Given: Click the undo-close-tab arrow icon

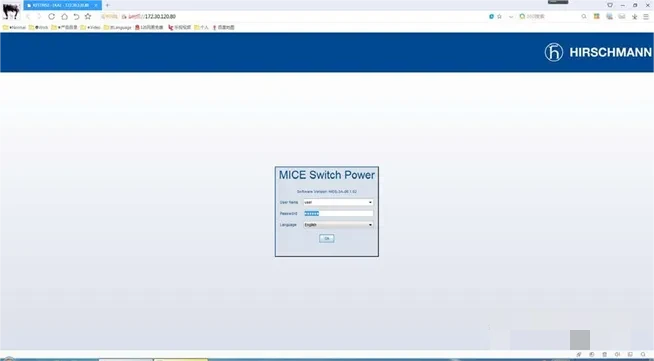Looking at the screenshot, I should [76, 16].
